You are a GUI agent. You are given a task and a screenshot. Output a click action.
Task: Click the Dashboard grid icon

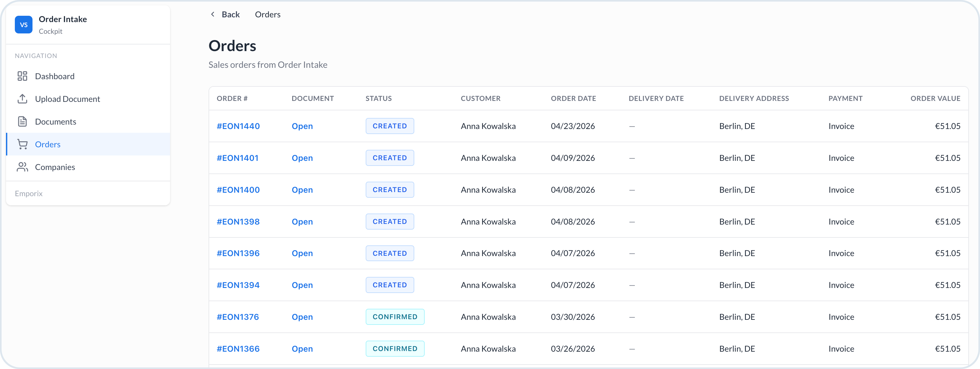pos(22,76)
